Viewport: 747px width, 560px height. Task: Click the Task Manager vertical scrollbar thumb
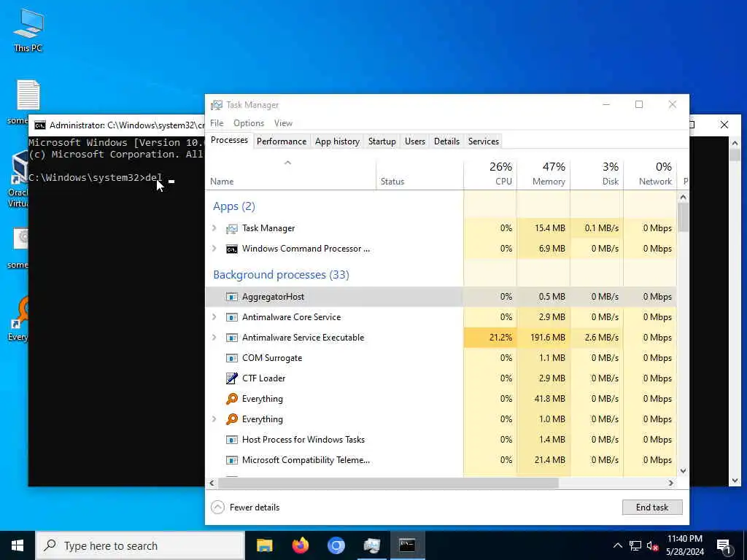683,217
